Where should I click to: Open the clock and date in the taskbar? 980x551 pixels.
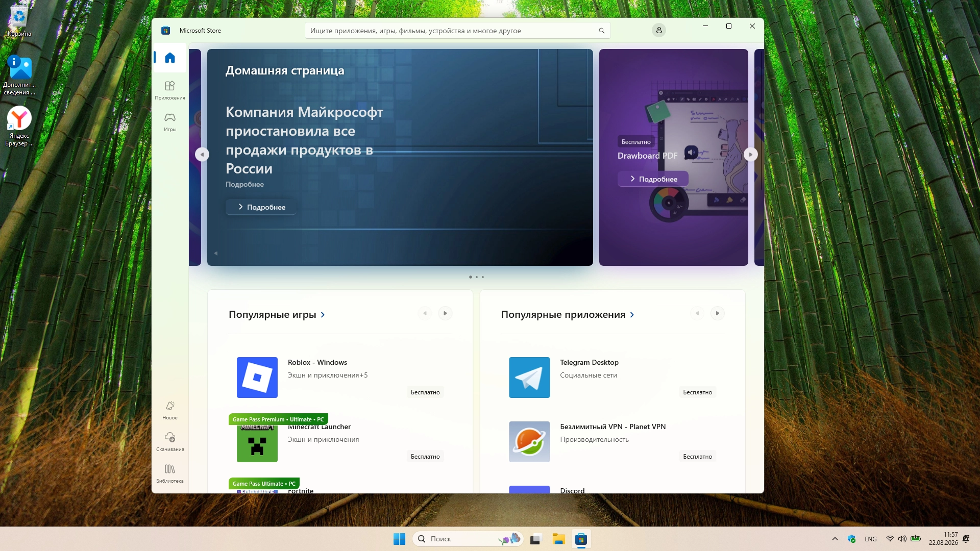click(x=943, y=539)
